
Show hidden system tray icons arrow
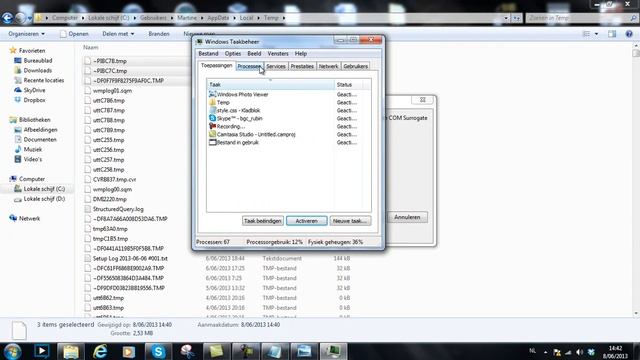[x=546, y=352]
